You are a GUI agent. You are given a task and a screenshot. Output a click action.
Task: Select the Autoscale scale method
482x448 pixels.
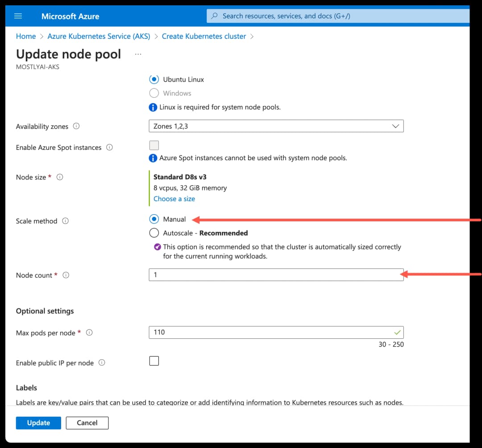[154, 232]
